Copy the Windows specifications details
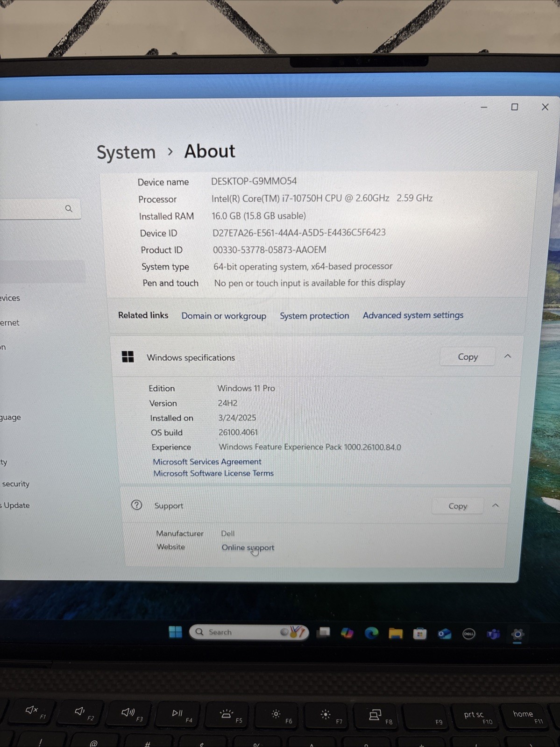The width and height of the screenshot is (560, 747). [x=468, y=356]
